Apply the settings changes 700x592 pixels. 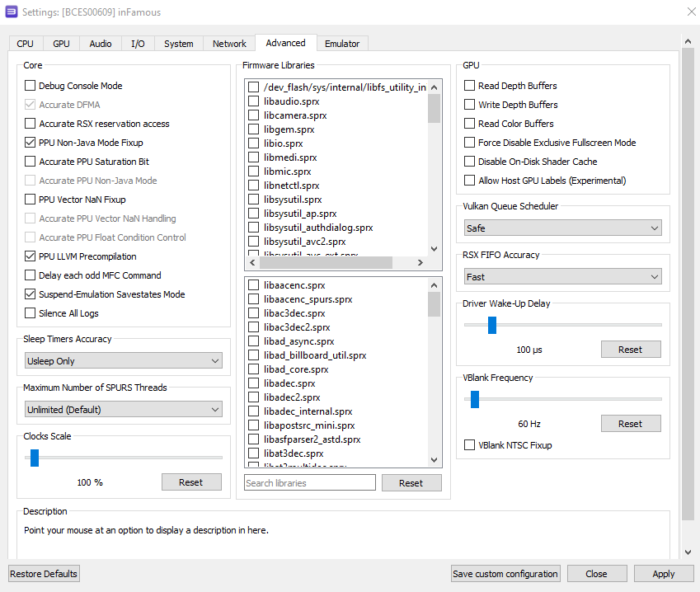(x=664, y=574)
